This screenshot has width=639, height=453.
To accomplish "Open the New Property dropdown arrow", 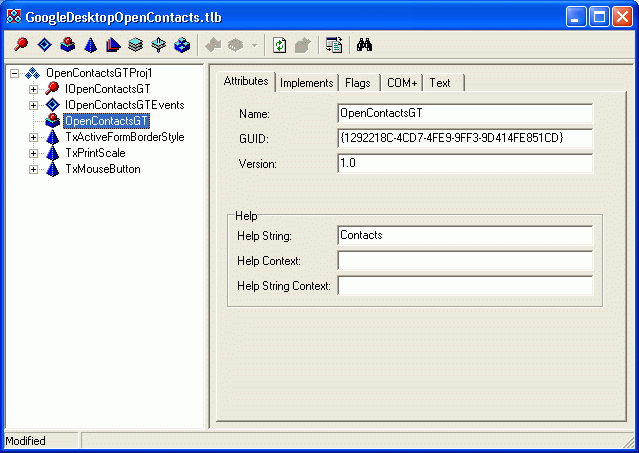I will pyautogui.click(x=254, y=45).
